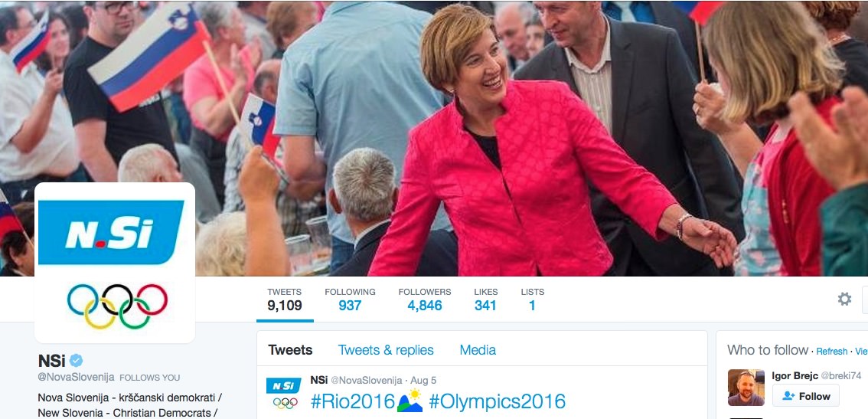Image resolution: width=868 pixels, height=419 pixels.
Task: Click Igor Brejc's profile photo
Action: [746, 388]
